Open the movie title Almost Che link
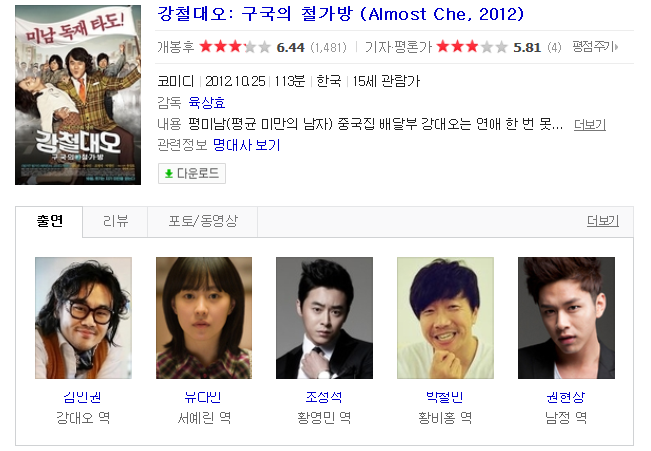 pyautogui.click(x=340, y=15)
